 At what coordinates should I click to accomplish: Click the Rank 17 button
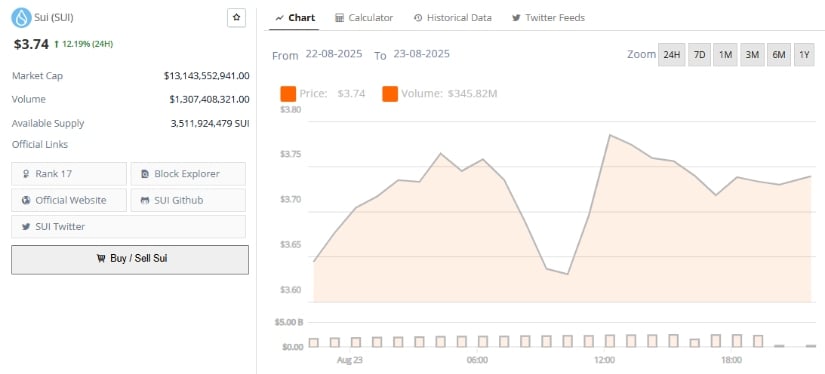coord(69,174)
